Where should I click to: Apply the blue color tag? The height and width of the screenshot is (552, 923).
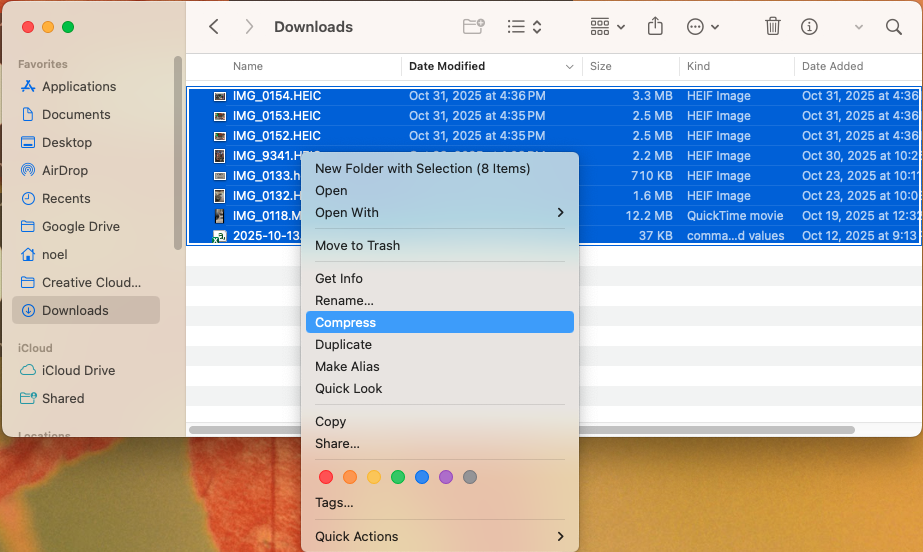[x=422, y=477]
